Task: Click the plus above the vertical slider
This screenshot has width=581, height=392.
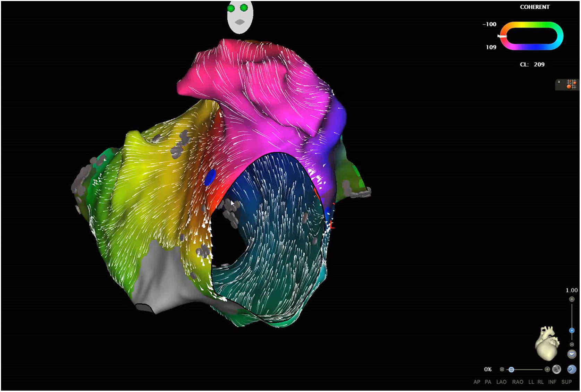Action: pos(572,299)
